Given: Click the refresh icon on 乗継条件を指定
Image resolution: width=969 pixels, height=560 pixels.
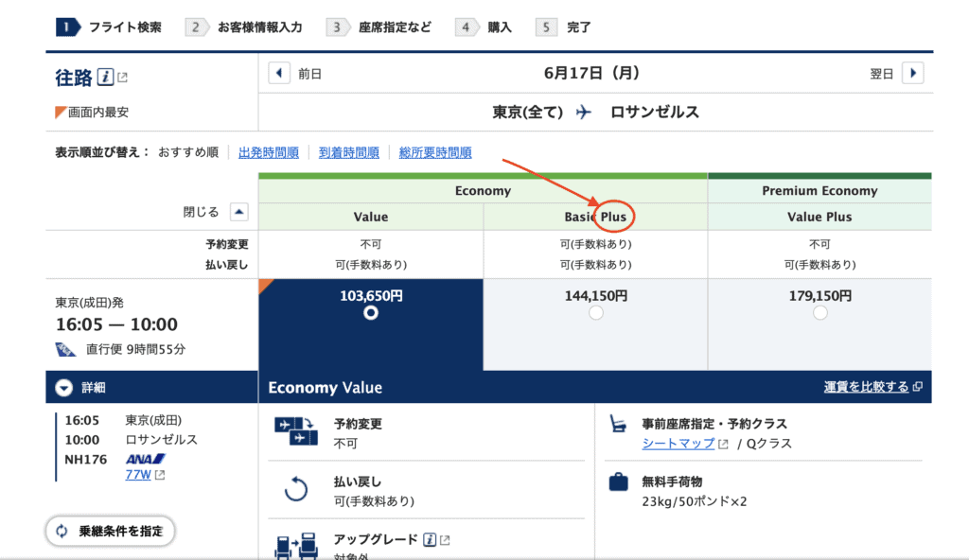Looking at the screenshot, I should tap(62, 531).
